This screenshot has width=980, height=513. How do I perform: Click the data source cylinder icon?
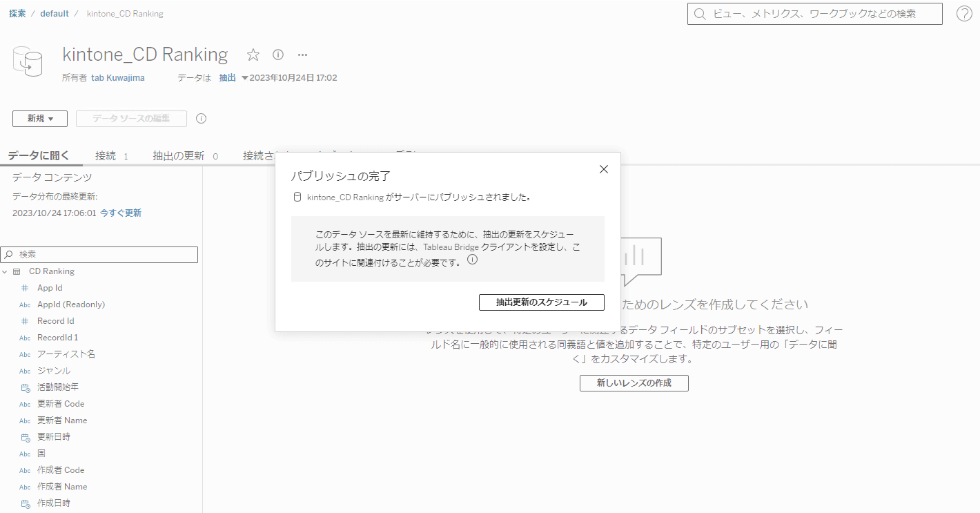coord(28,60)
